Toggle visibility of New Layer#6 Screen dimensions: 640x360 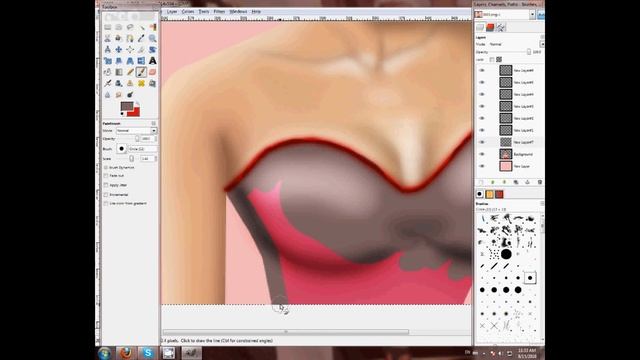482,70
